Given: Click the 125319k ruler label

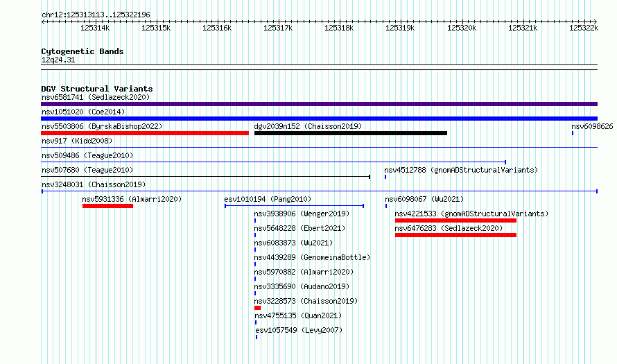Looking at the screenshot, I should [x=400, y=28].
